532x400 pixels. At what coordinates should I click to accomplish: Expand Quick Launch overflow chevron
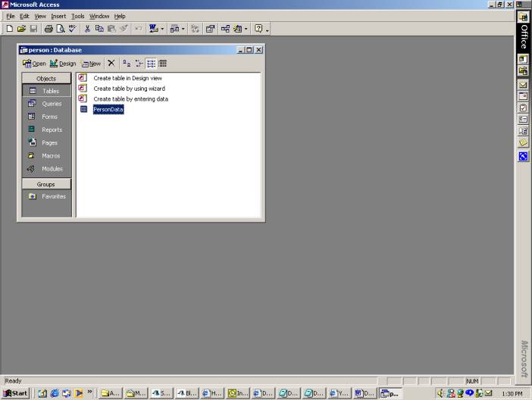pyautogui.click(x=90, y=392)
